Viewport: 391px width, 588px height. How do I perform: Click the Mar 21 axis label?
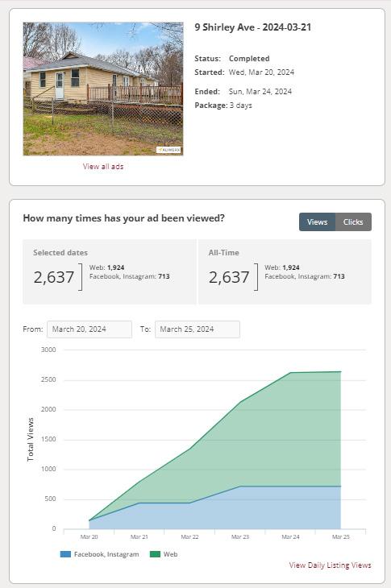coord(139,537)
